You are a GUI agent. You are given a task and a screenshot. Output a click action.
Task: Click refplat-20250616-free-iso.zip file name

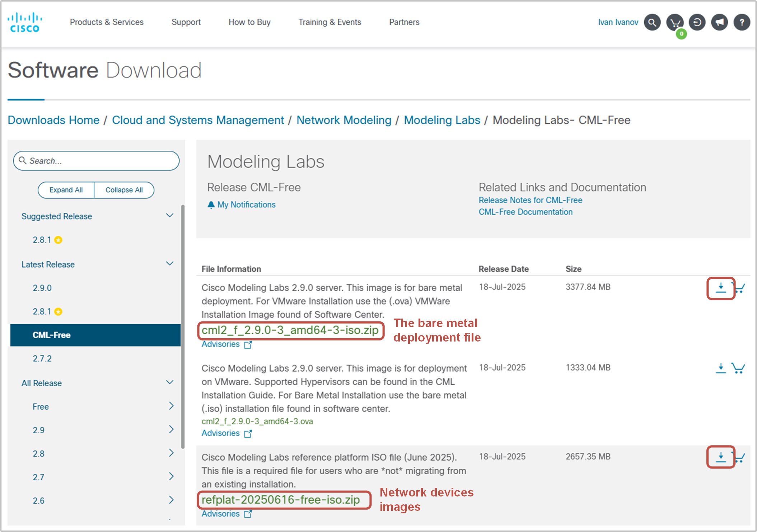pyautogui.click(x=281, y=500)
